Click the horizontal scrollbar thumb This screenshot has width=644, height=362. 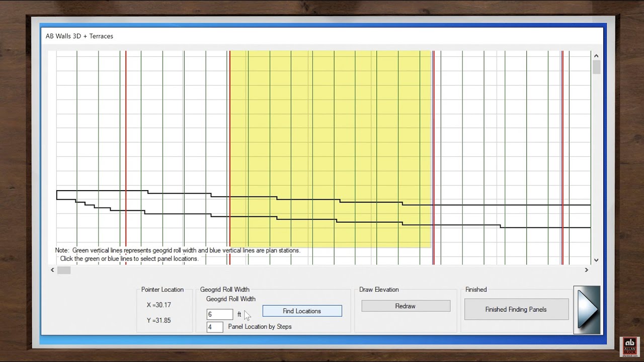coord(64,270)
